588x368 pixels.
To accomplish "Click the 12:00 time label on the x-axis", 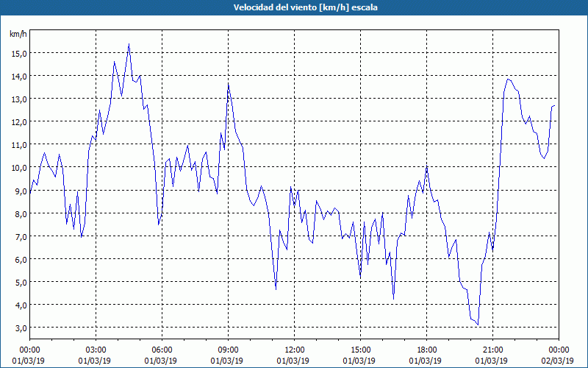I will point(295,350).
